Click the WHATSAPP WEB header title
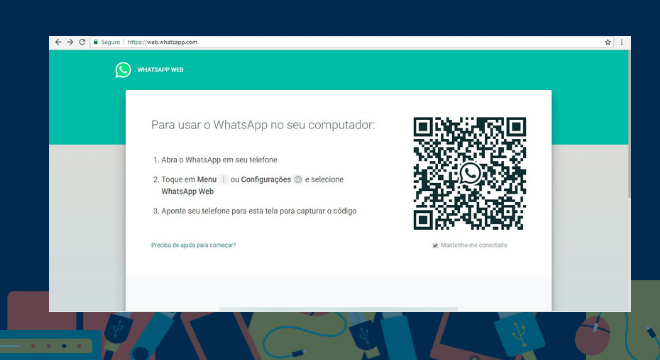Viewport: 660px width, 360px height. coord(160,70)
